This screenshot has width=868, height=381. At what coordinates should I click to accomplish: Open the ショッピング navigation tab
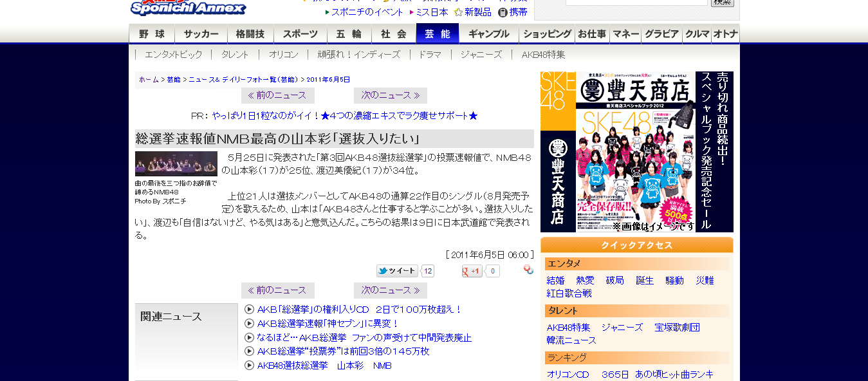pos(547,34)
